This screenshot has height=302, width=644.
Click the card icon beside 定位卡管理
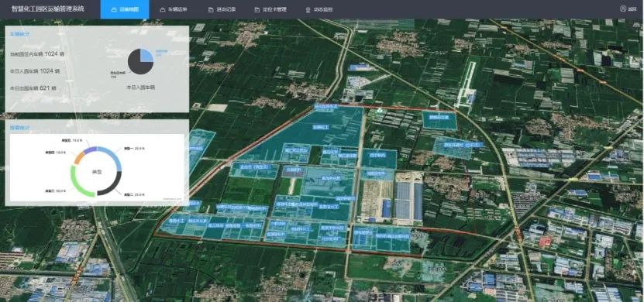(257, 9)
